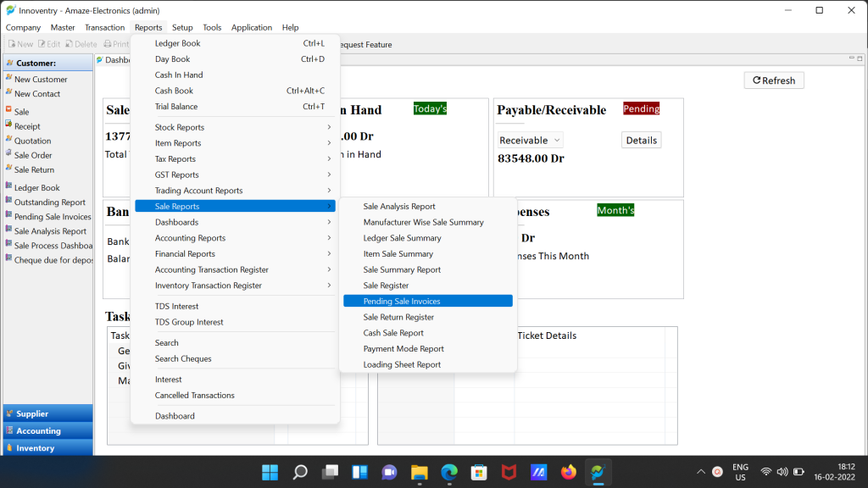Expand Trading Account Reports submenu
This screenshot has height=488, width=868.
coord(236,191)
